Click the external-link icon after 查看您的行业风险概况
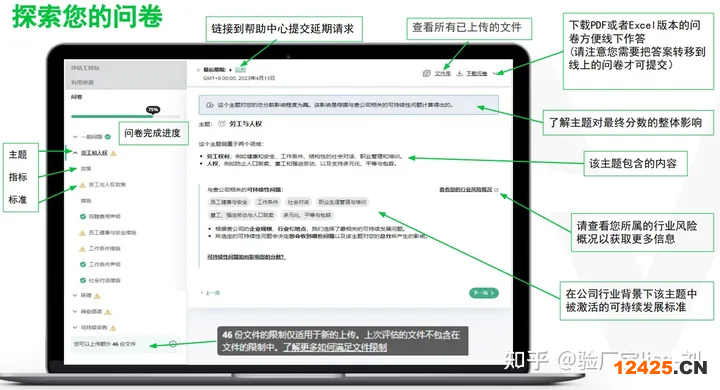Viewport: 720px width, 390px height. 496,190
